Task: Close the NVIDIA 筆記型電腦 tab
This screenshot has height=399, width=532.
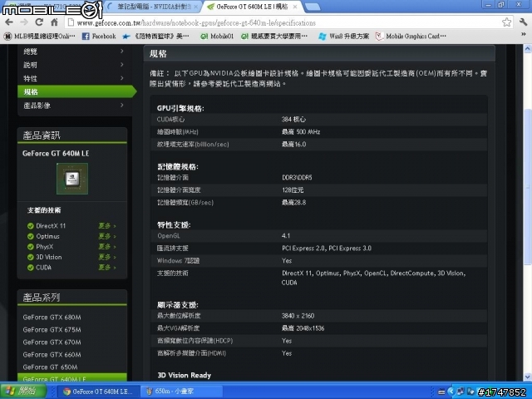Action: pyautogui.click(x=196, y=7)
